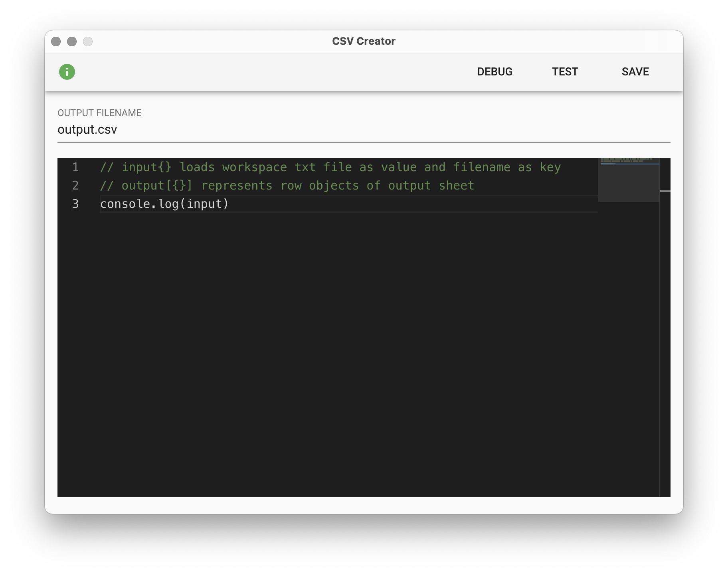This screenshot has width=728, height=573.
Task: Select line number 3 in the gutter
Action: (x=75, y=204)
